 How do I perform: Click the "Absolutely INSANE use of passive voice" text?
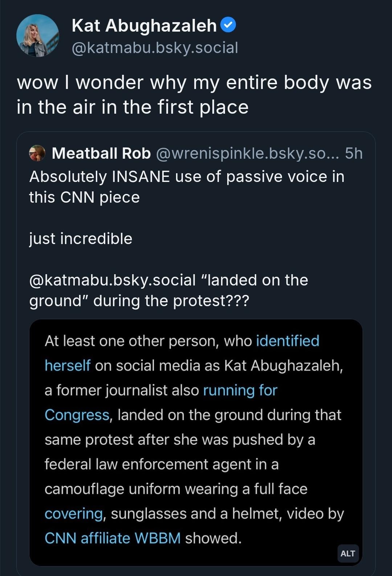click(x=187, y=177)
